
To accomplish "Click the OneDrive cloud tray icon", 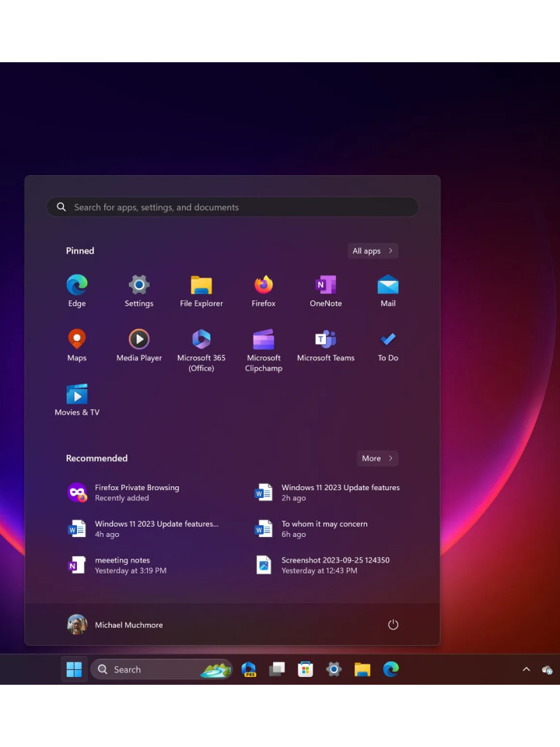I will (x=547, y=670).
